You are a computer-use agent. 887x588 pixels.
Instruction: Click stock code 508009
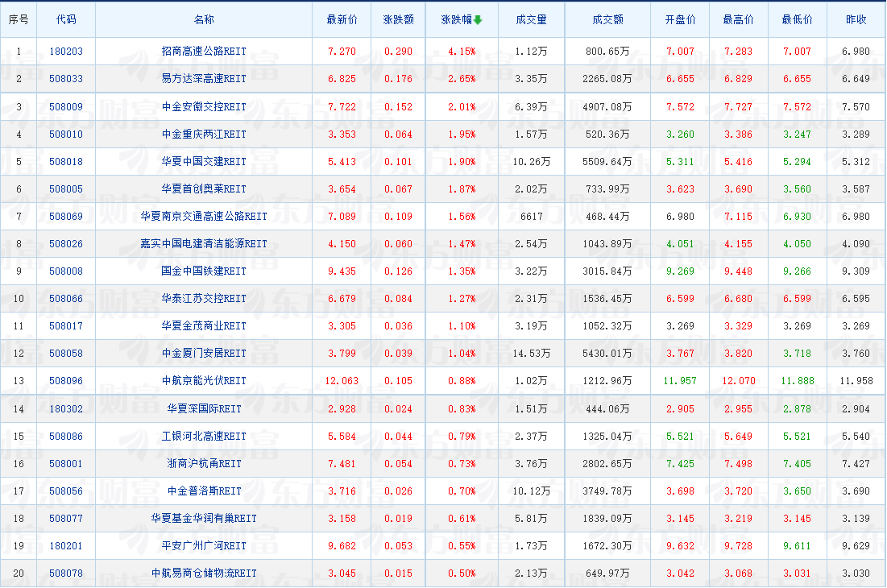coord(66,106)
